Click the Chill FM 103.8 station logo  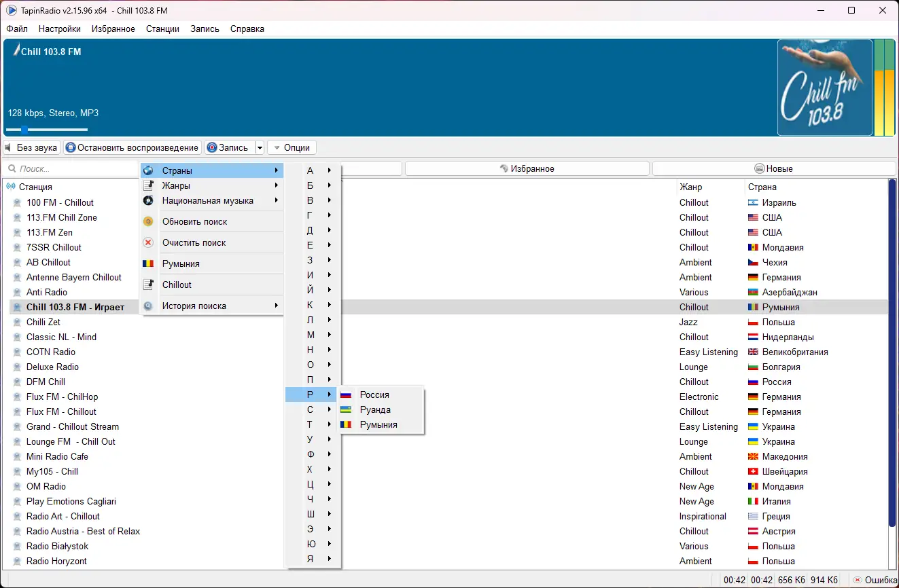point(825,88)
